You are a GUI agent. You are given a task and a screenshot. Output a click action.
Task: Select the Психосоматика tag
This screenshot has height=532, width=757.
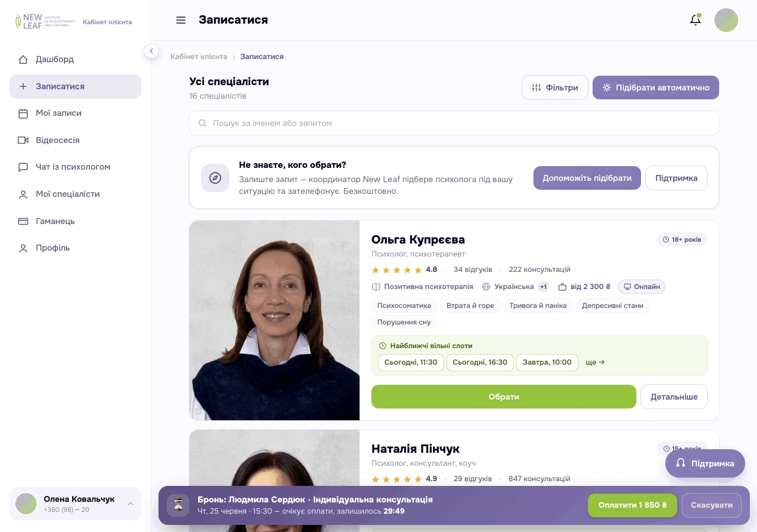[x=405, y=306]
